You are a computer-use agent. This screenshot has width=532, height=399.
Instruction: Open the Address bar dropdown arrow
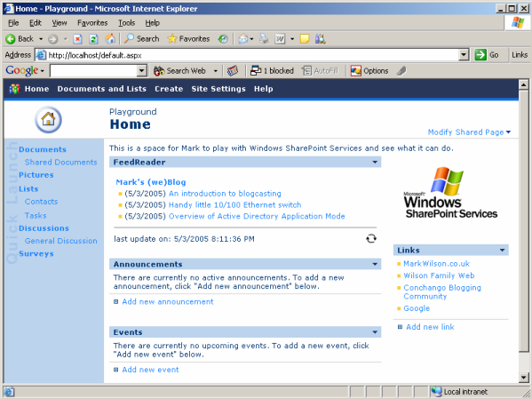[464, 55]
